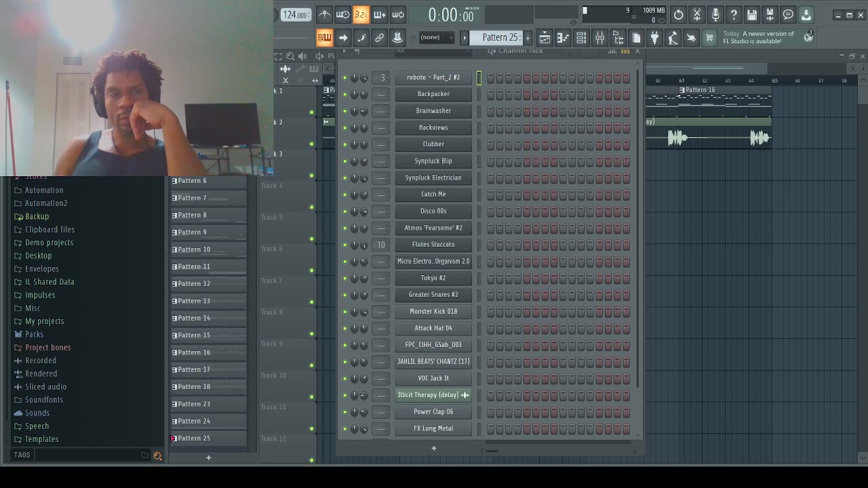Screen dimensions: 868x488
Task: Mute the Clubber channel LED
Action: click(x=344, y=144)
